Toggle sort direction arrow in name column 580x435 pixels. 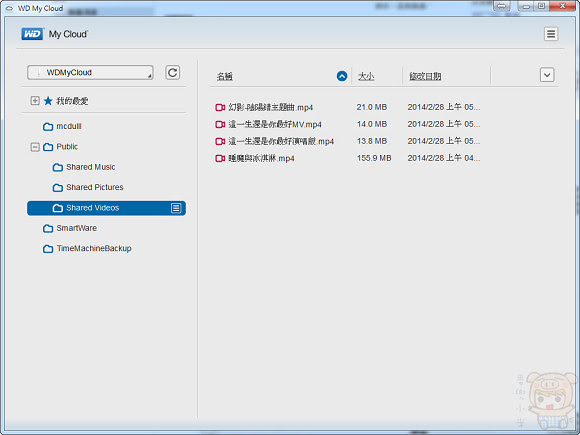tap(342, 76)
